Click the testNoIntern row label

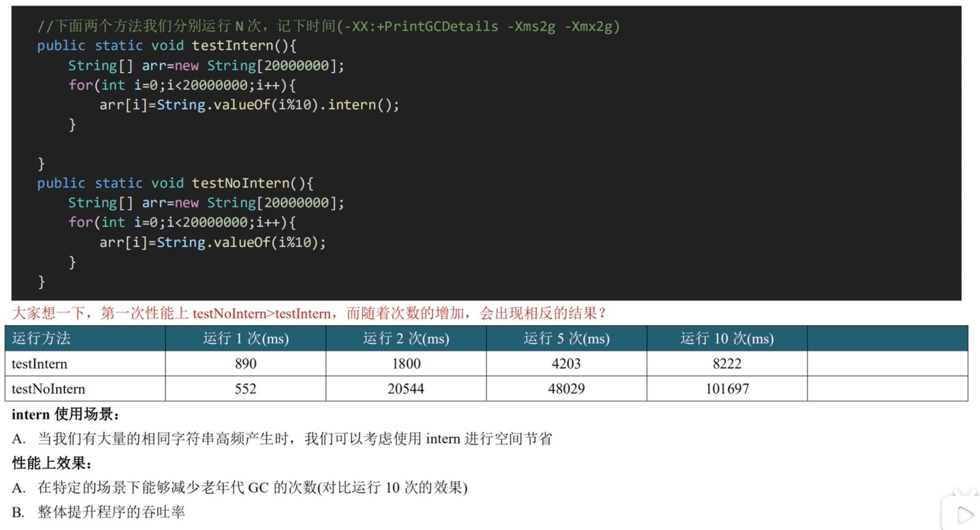[x=48, y=389]
